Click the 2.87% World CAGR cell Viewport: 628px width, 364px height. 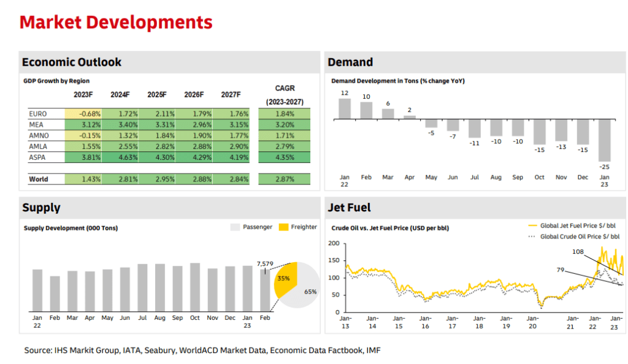click(x=285, y=179)
